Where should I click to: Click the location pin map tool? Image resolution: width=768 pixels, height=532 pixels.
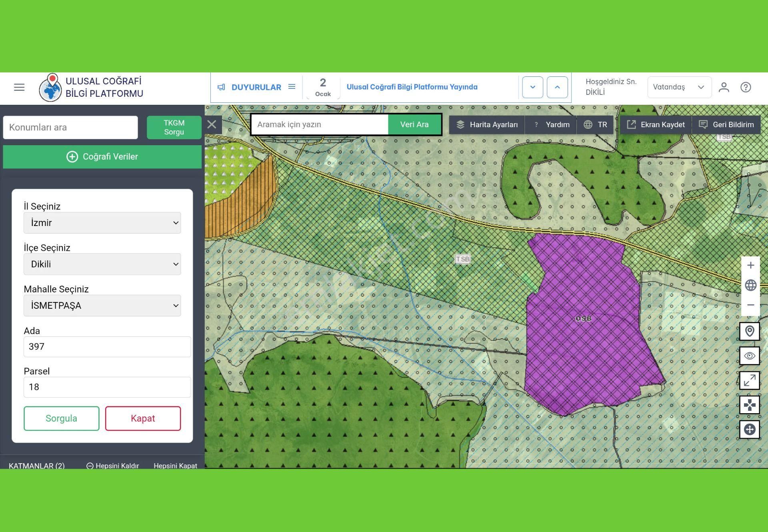[750, 331]
